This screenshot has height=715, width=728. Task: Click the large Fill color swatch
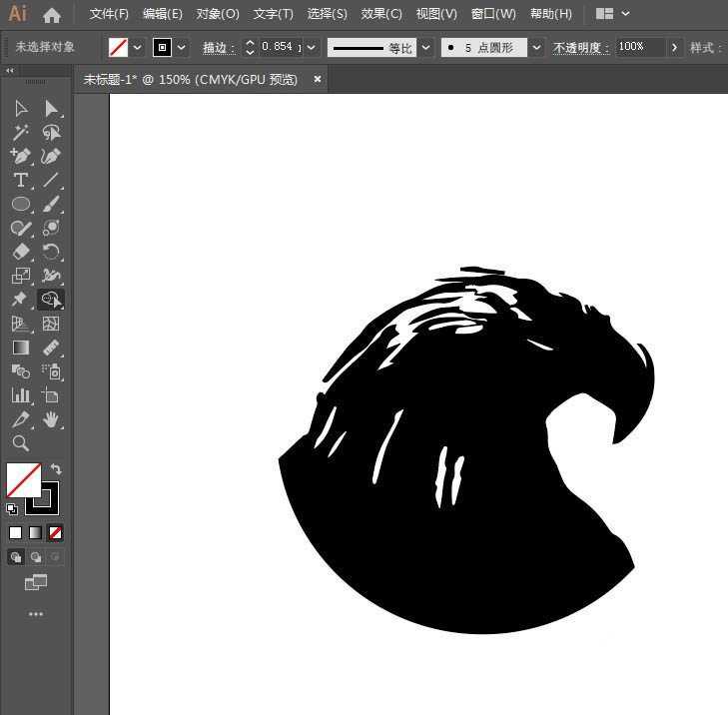[23, 480]
